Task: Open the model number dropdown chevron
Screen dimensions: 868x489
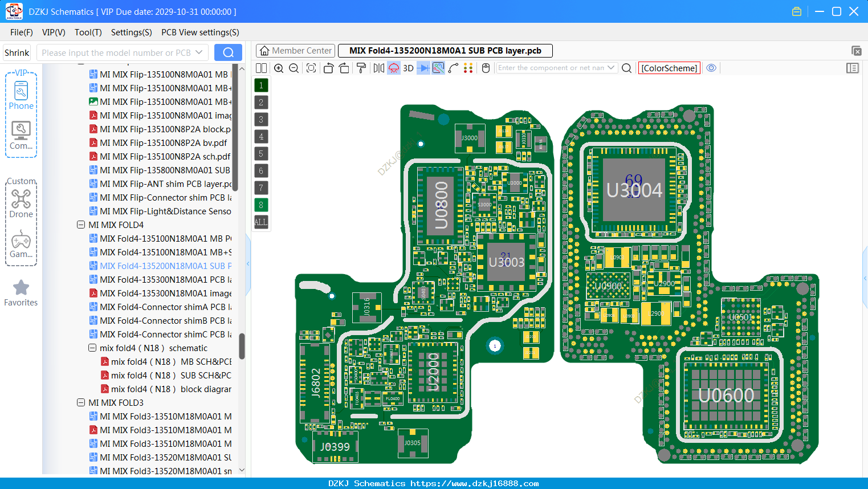Action: 199,52
